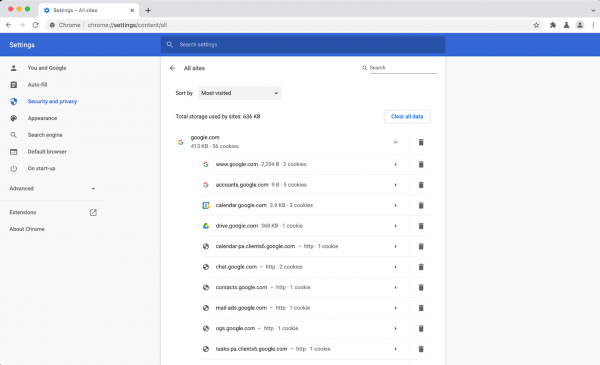The image size is (600, 365).
Task: Open the Sort by Most visited dropdown
Action: 240,93
